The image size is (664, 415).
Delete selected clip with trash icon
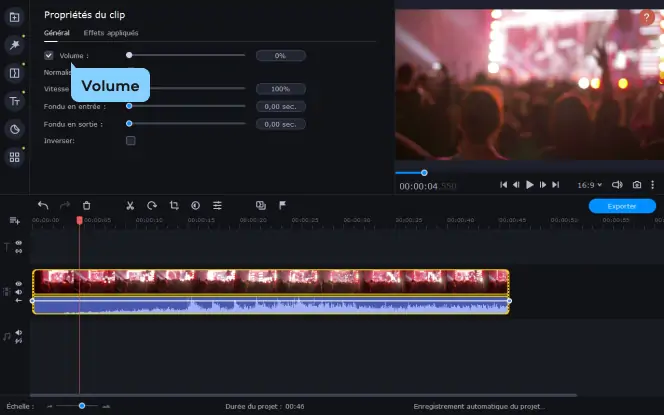point(86,206)
